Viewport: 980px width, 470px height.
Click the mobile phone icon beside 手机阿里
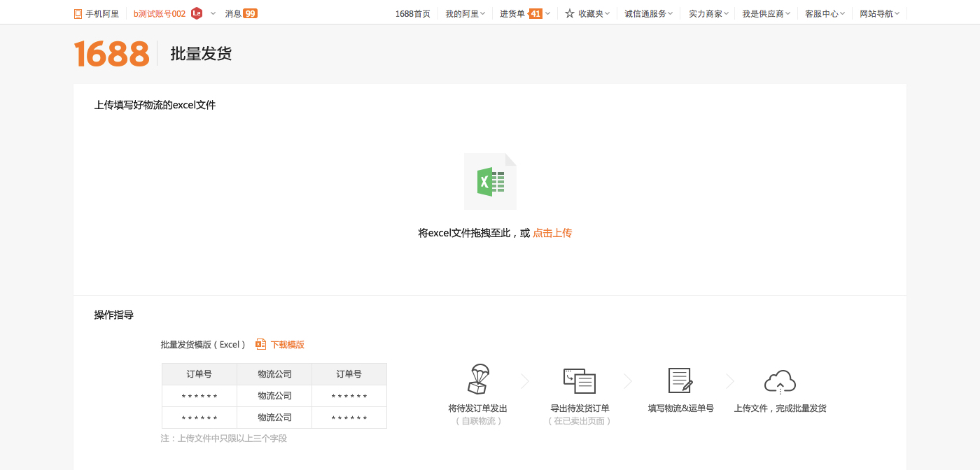point(78,13)
